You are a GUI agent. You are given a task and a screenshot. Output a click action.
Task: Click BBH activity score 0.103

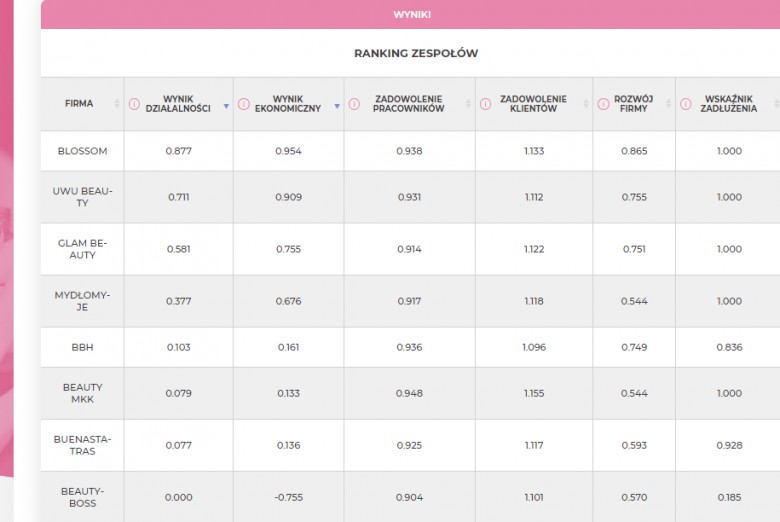[x=179, y=347]
